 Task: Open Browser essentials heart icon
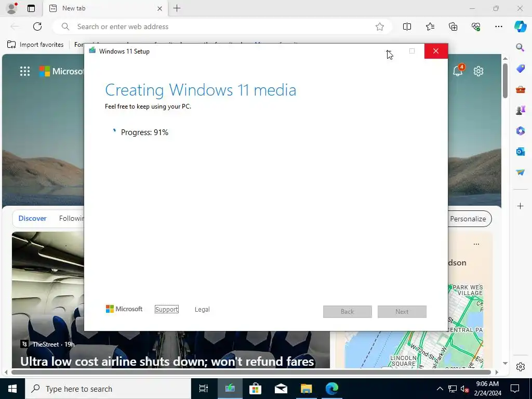(x=476, y=26)
